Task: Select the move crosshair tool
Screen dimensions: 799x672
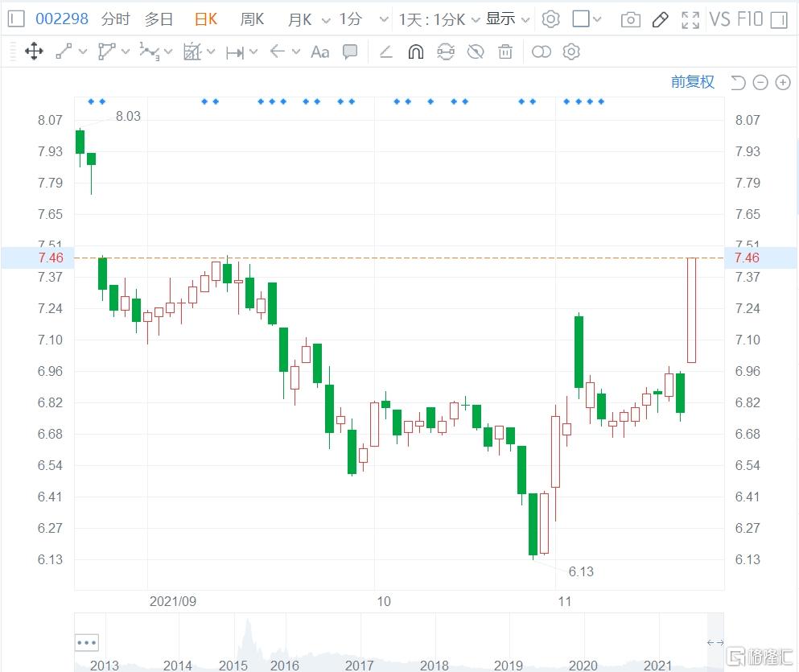Action: pyautogui.click(x=34, y=52)
